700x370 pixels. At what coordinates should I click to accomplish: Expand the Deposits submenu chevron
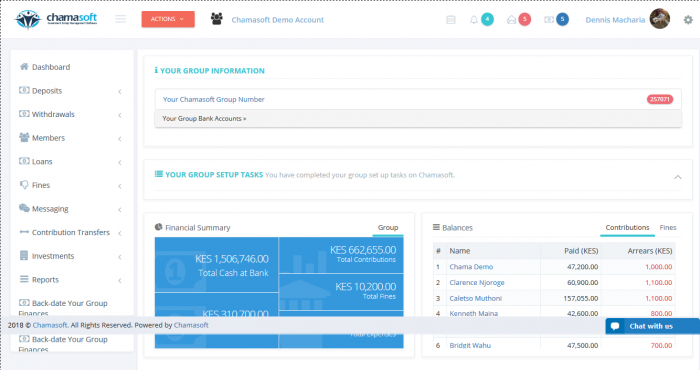[120, 91]
